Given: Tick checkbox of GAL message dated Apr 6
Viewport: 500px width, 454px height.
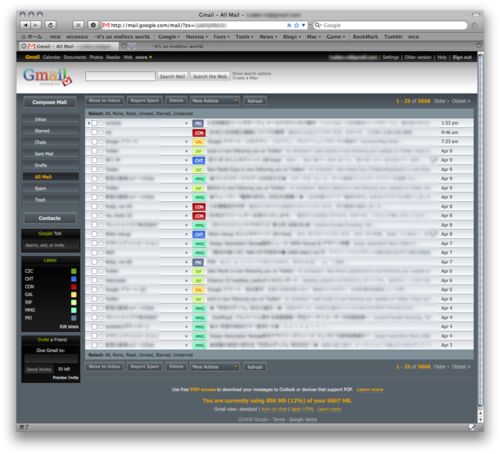Looking at the screenshot, I should click(x=94, y=290).
